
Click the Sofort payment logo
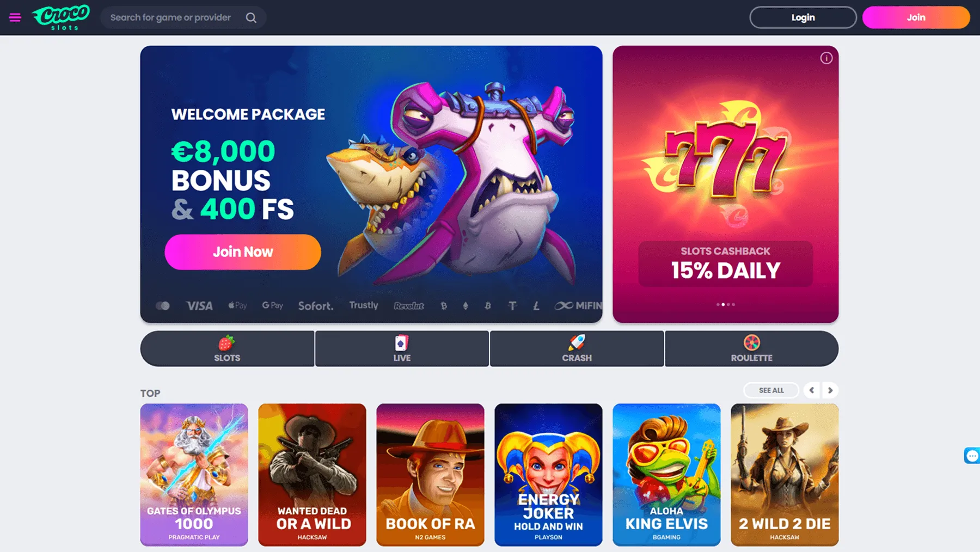click(x=316, y=306)
